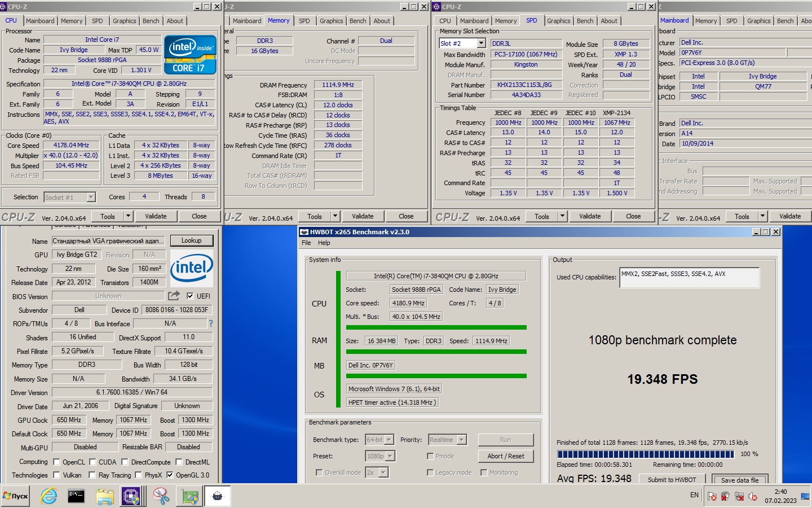Click the muted volume speaker tray icon
This screenshot has width=812, height=508.
(x=752, y=496)
